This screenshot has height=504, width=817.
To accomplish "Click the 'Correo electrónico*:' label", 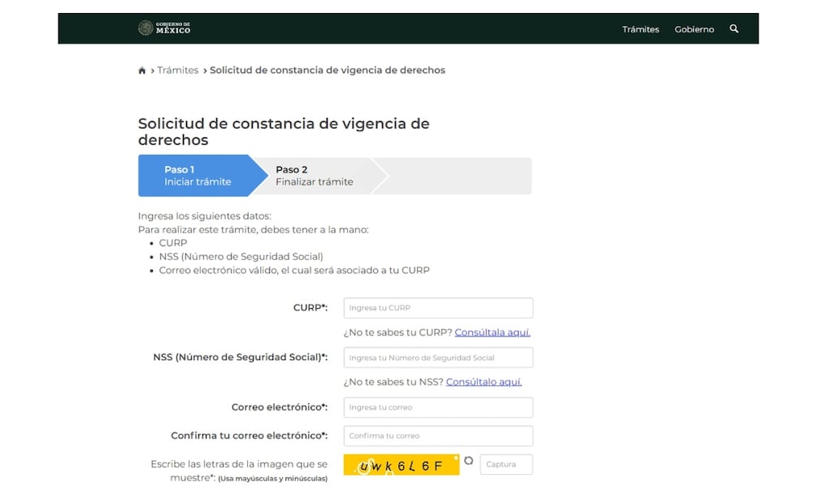I will pyautogui.click(x=280, y=407).
